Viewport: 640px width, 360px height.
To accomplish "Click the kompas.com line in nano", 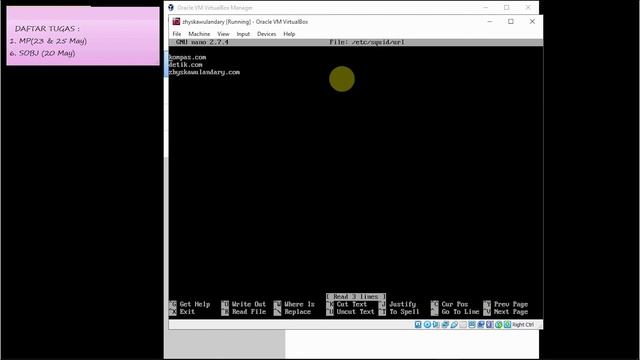I will tap(187, 57).
